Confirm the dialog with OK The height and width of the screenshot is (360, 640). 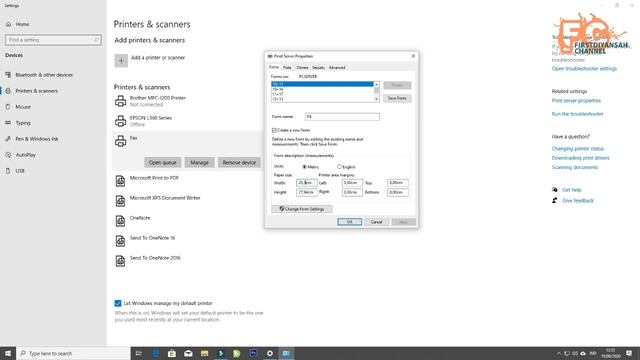349,222
